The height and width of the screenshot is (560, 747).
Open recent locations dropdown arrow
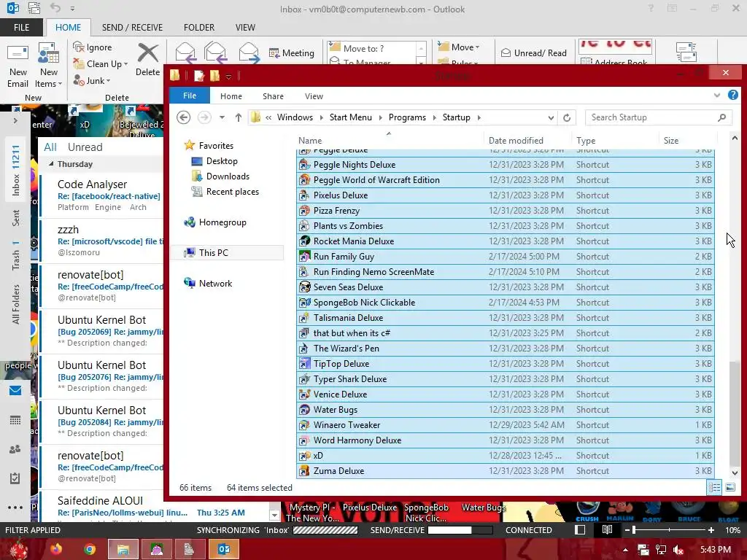click(222, 117)
